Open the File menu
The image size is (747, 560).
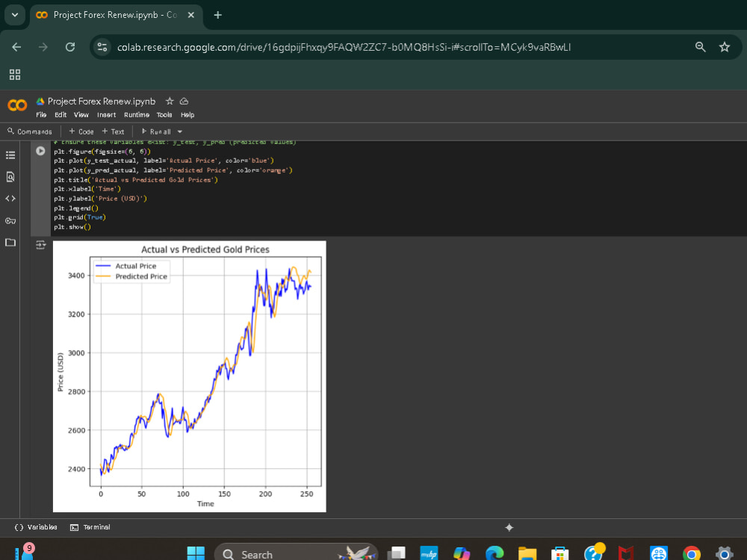pyautogui.click(x=41, y=115)
